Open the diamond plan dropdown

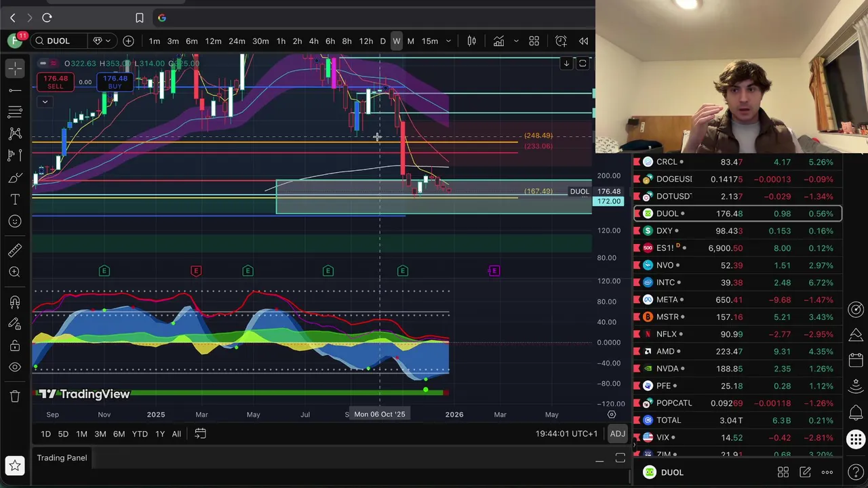click(x=102, y=41)
